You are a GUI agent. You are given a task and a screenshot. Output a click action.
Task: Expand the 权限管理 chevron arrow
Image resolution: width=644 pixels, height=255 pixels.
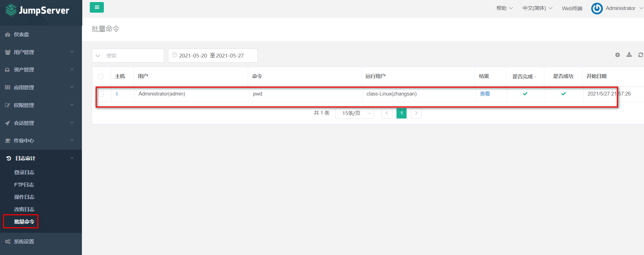click(x=72, y=105)
